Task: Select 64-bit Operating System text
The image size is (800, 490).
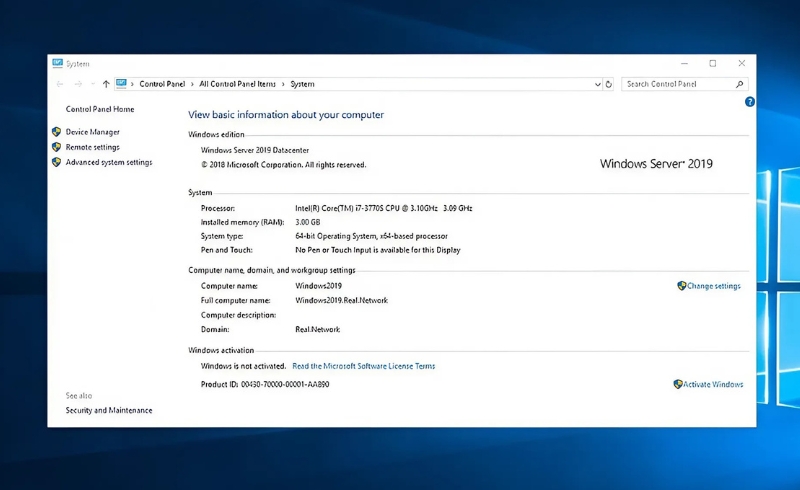Action: [x=371, y=236]
